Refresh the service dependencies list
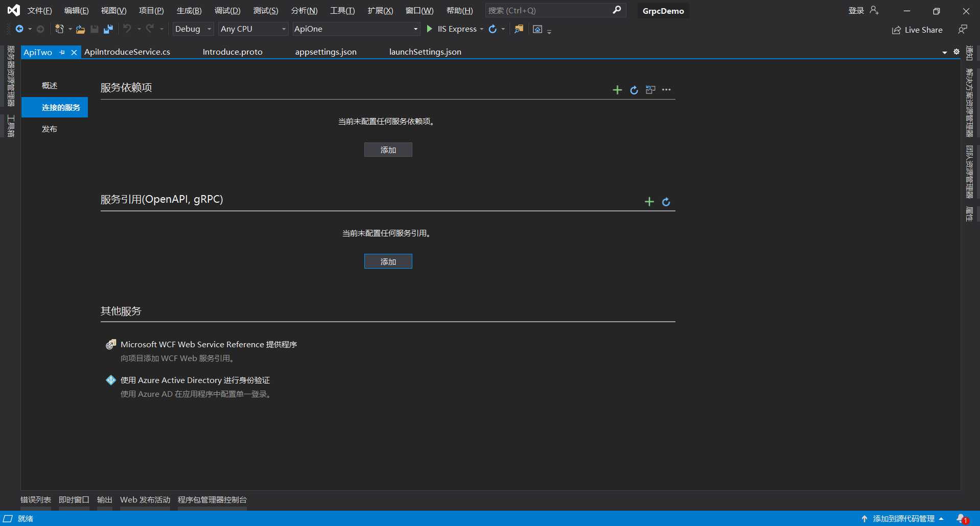The height and width of the screenshot is (526, 980). (634, 90)
